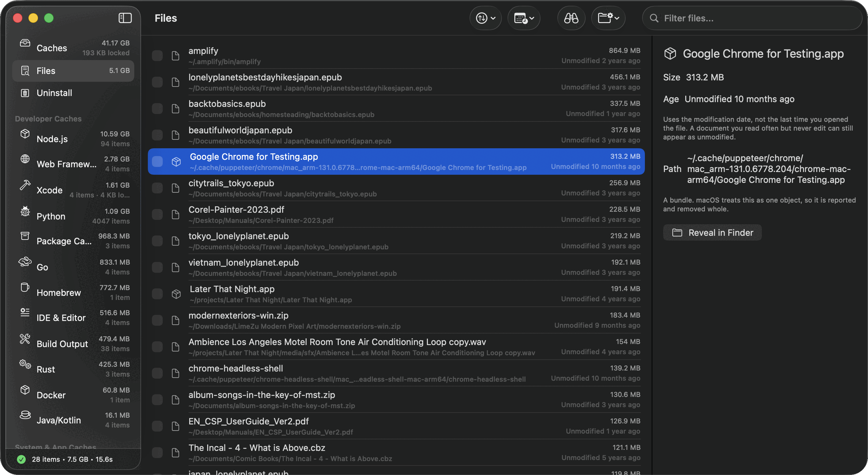Check the EN_CSP_UserGuide_Ver2.pdf checkbox
868x475 pixels.
point(157,426)
